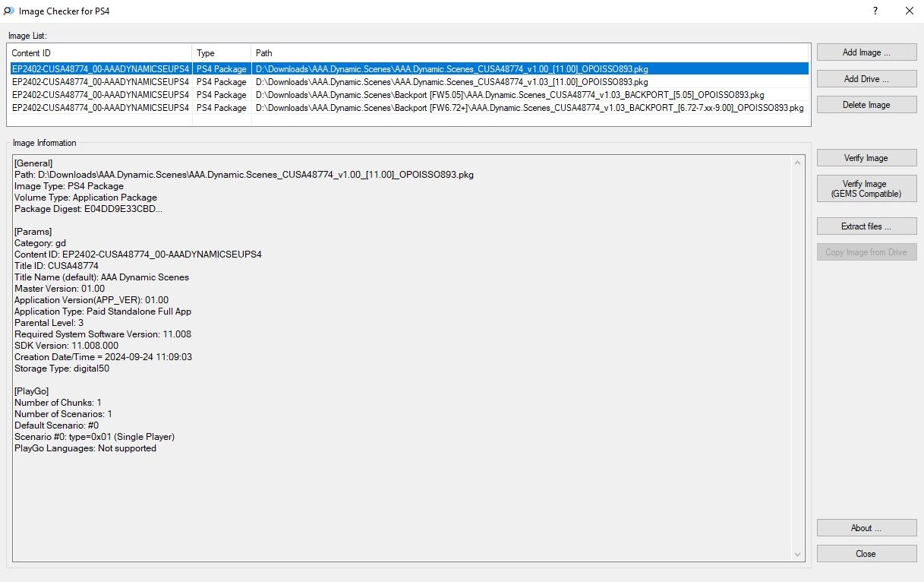Close the window with title bar X
Screen dimensions: 924x582
tap(909, 11)
